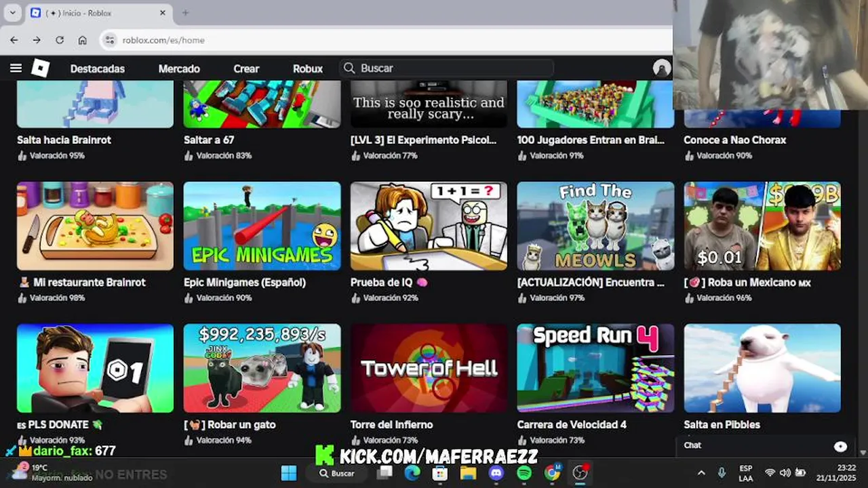Screen dimensions: 868x488
Task: Open Spotify from the taskbar
Action: (x=524, y=473)
